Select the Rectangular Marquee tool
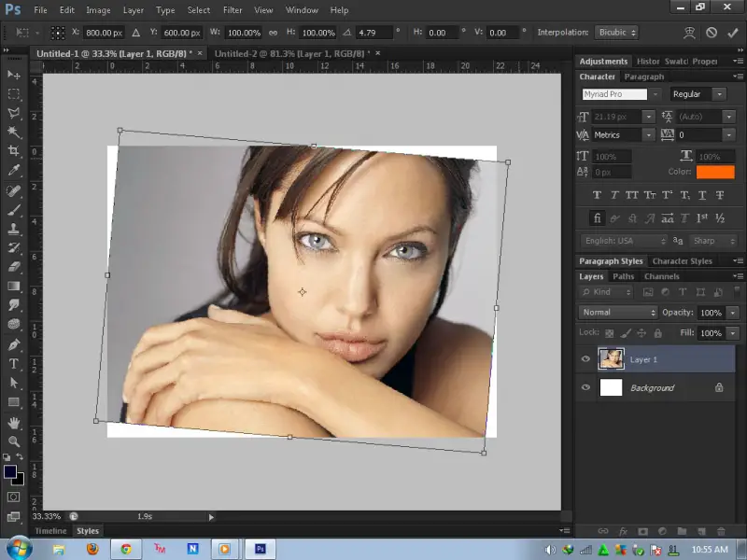This screenshot has height=560, width=747. tap(14, 94)
